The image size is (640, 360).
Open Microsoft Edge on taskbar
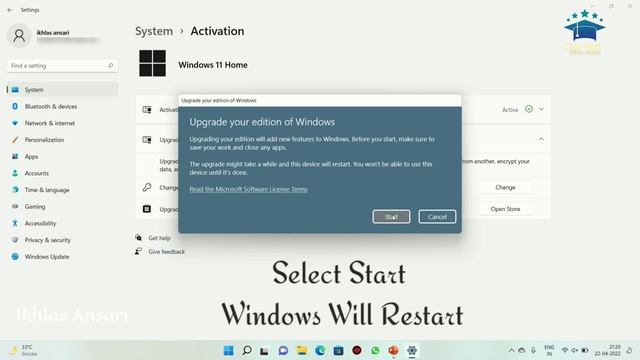320,351
